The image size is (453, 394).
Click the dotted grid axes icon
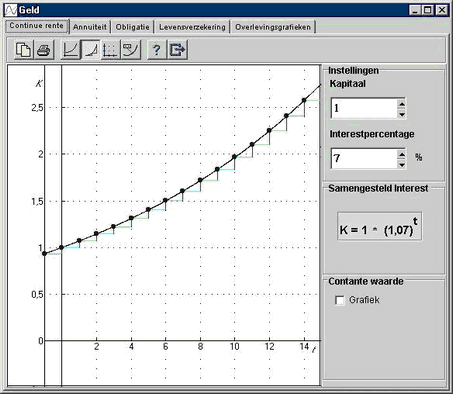click(x=110, y=50)
